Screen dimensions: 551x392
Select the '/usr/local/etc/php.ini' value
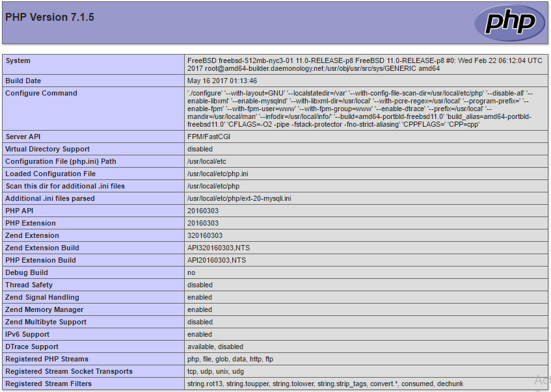(218, 174)
